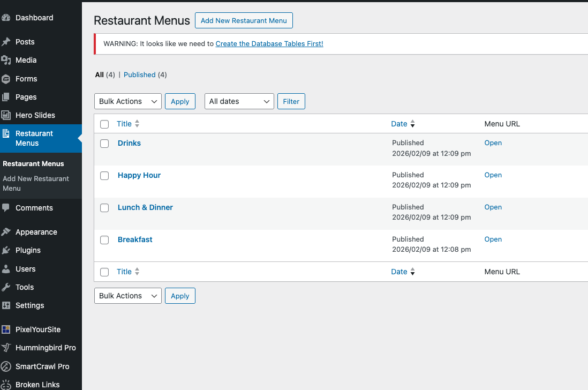This screenshot has width=588, height=390.
Task: Tick the Happy Hour checkbox
Action: pyautogui.click(x=105, y=176)
